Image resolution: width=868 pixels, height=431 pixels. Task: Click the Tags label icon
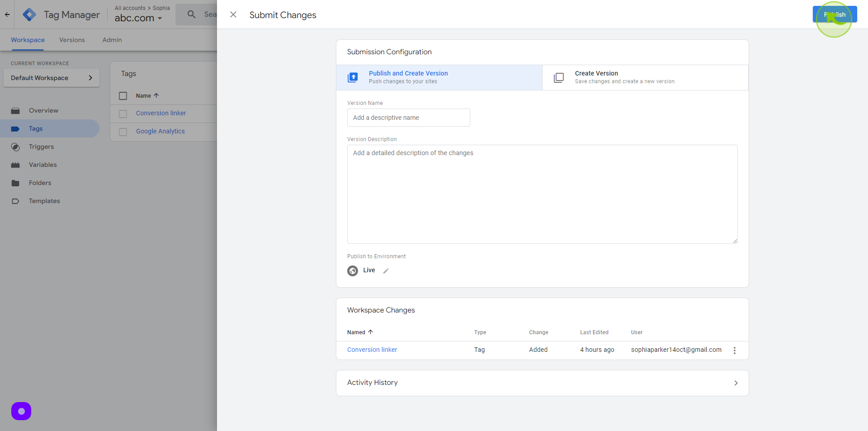(15, 129)
